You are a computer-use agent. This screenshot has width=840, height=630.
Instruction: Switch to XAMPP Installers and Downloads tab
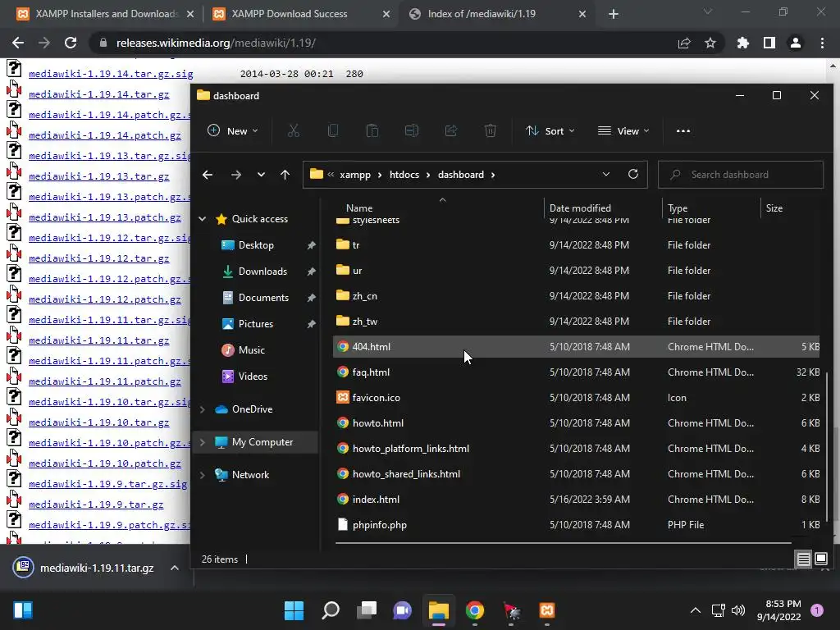[107, 14]
